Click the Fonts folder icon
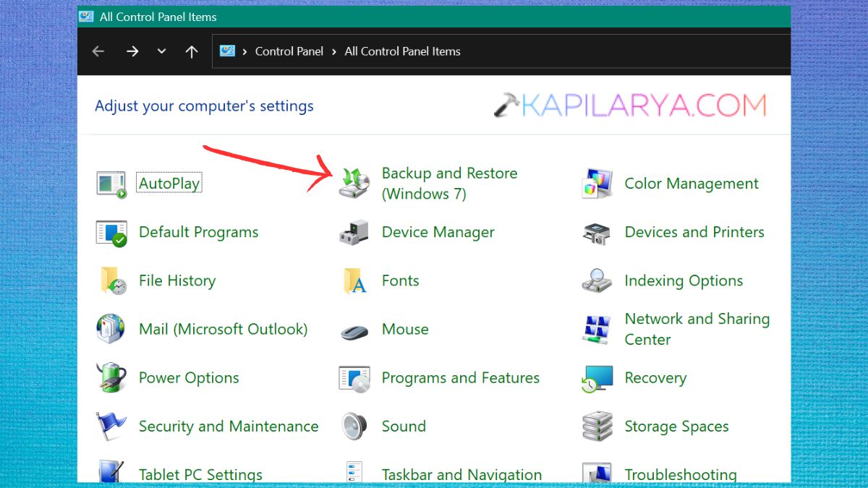The width and height of the screenshot is (868, 488). (355, 281)
